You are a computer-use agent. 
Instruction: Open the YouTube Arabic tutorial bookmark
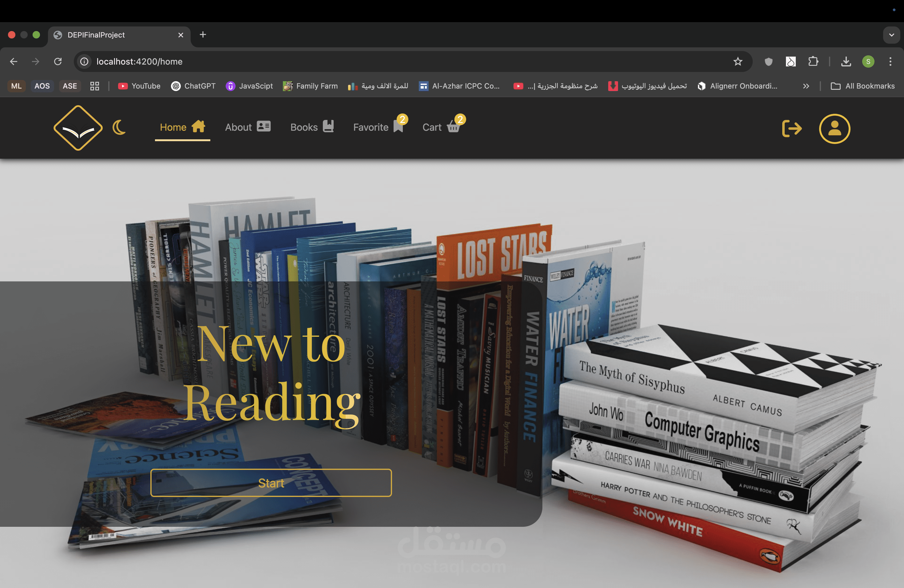(x=555, y=86)
